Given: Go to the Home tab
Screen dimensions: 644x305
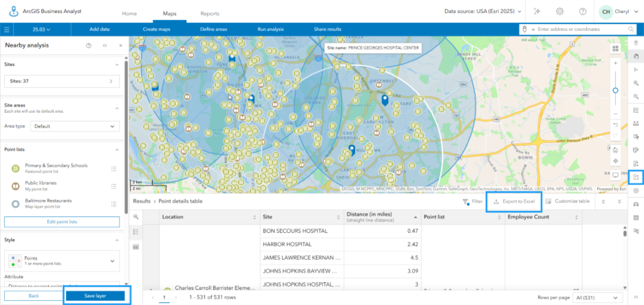Looking at the screenshot, I should [x=129, y=14].
